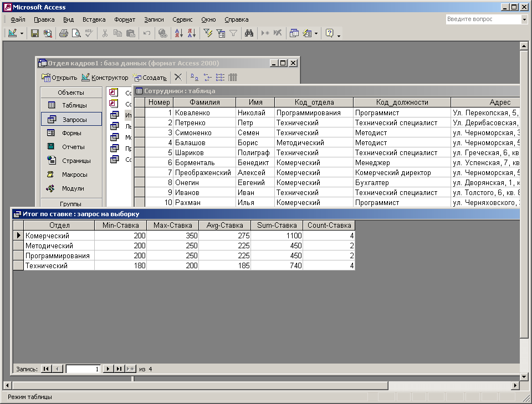Click Создать in the database window

click(x=150, y=78)
